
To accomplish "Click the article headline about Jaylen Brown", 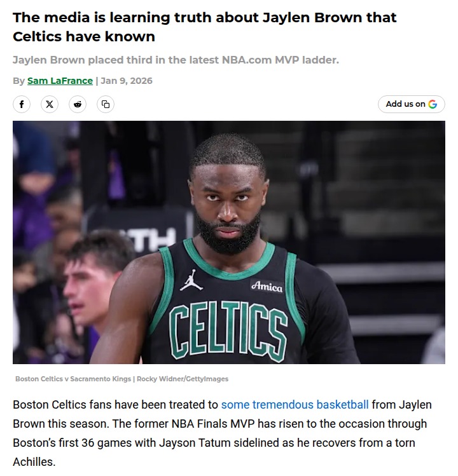I will [x=205, y=27].
